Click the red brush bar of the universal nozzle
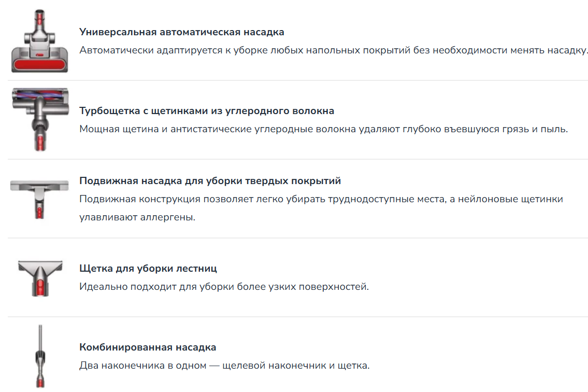This screenshot has width=588, height=392. [39, 65]
